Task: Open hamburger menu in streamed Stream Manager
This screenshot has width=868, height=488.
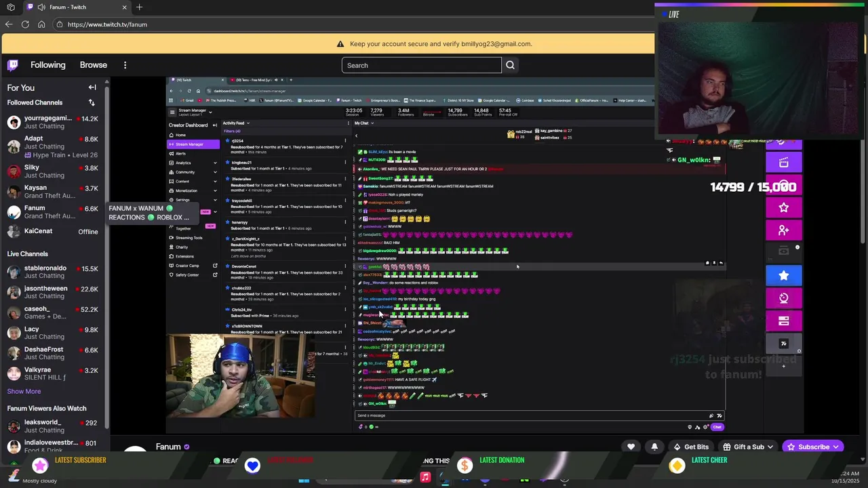Action: pyautogui.click(x=172, y=112)
